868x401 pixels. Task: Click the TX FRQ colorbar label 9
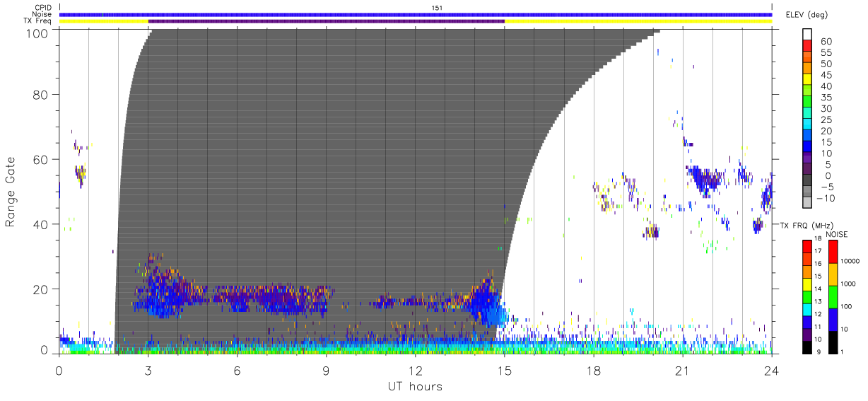(x=819, y=351)
